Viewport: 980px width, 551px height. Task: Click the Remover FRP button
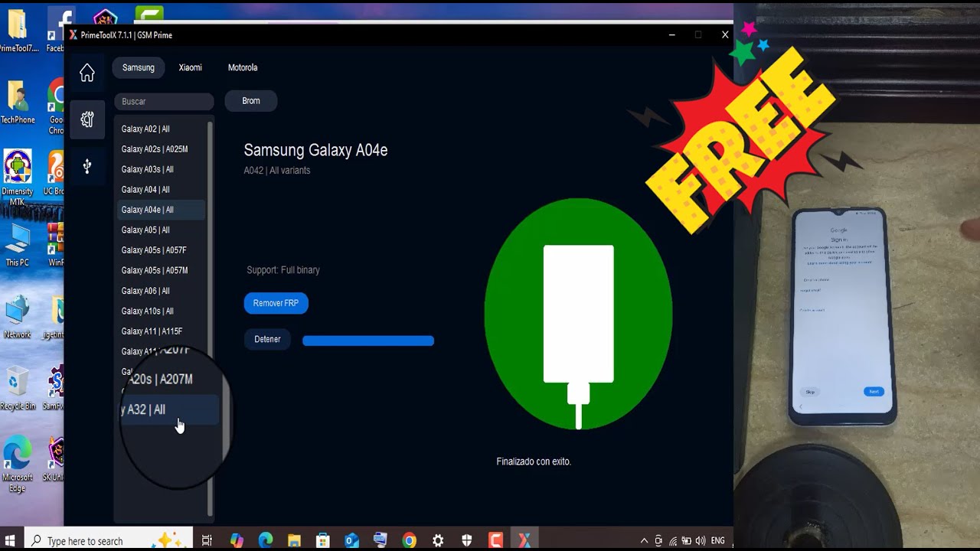click(x=276, y=303)
